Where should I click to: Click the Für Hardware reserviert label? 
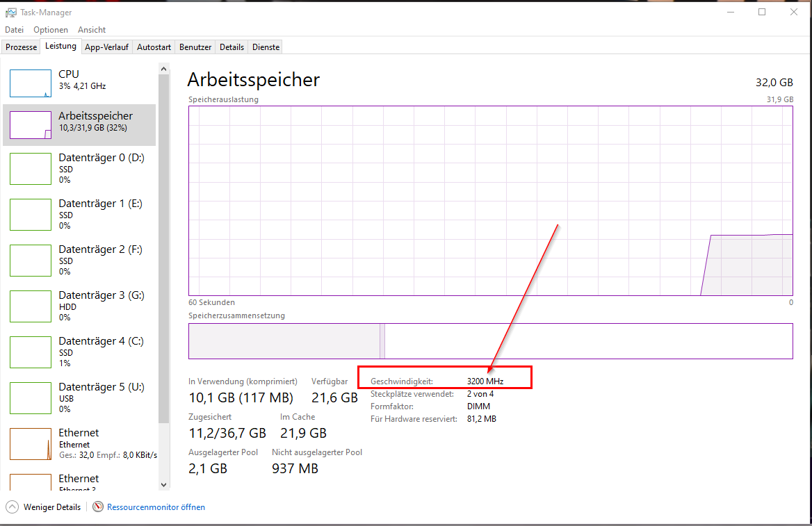(414, 419)
